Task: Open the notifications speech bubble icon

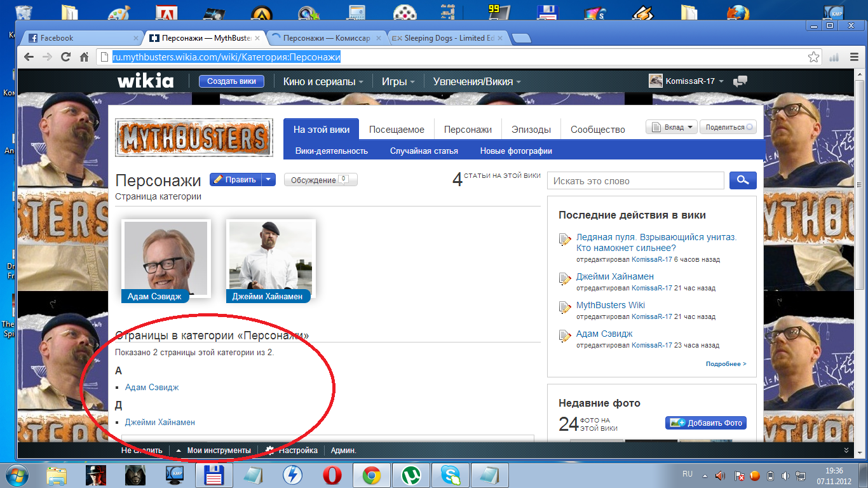Action: click(x=740, y=81)
